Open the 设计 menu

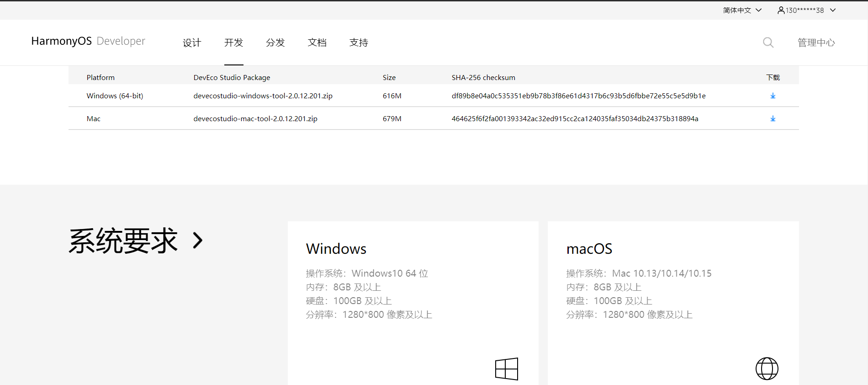coord(192,43)
